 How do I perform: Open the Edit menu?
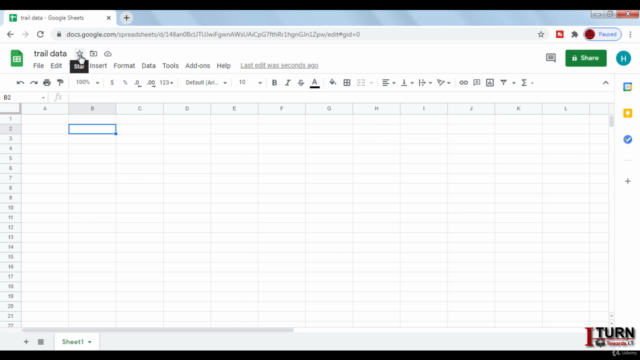pyautogui.click(x=56, y=66)
